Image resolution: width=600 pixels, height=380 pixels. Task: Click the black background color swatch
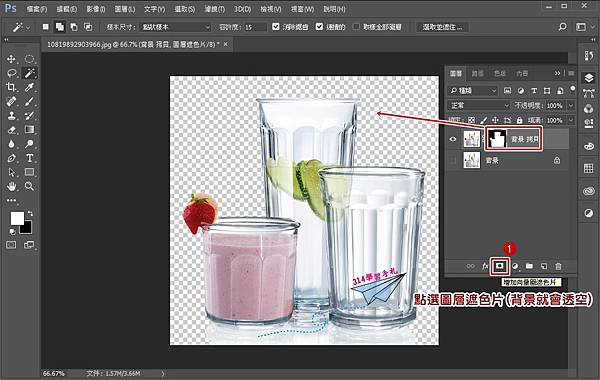coord(26,228)
